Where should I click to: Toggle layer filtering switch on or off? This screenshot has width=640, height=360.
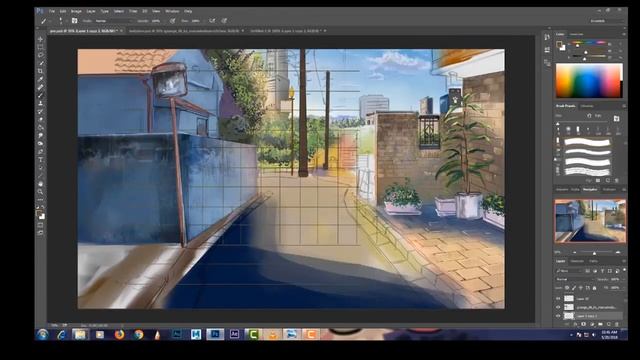[624, 271]
